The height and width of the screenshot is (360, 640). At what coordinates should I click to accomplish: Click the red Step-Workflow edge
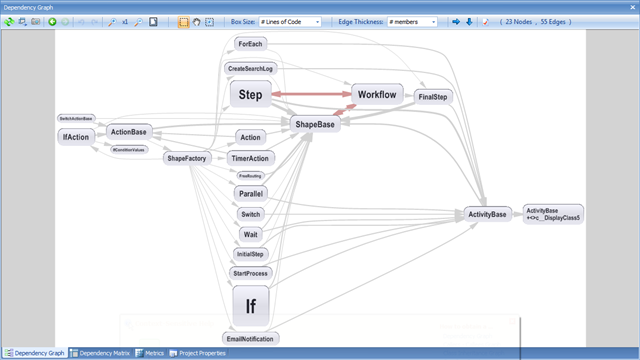(x=311, y=94)
